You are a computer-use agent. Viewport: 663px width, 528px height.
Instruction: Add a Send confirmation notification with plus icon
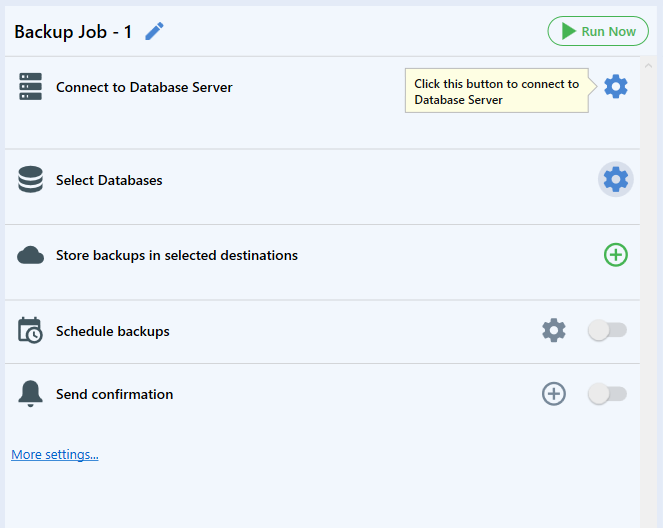[554, 394]
